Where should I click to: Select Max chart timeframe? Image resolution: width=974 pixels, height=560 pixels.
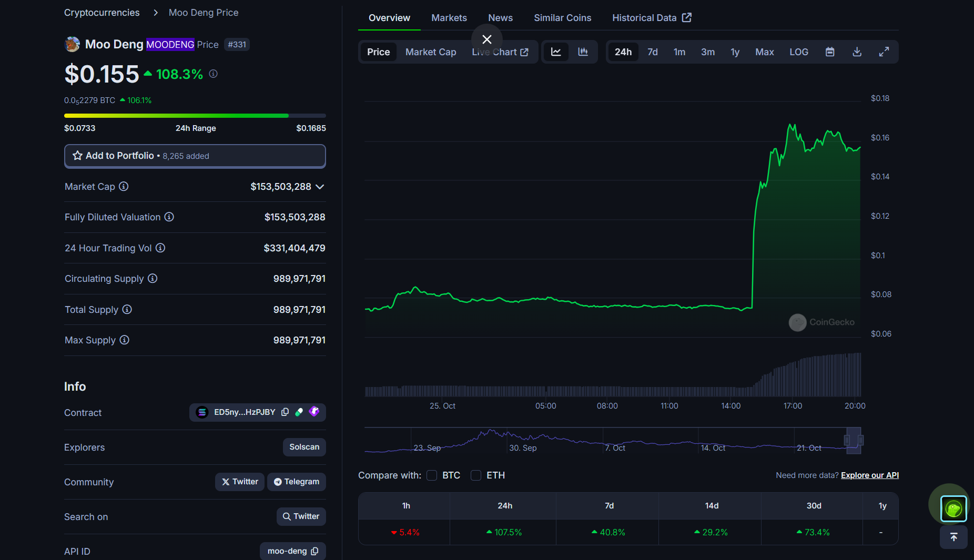765,52
